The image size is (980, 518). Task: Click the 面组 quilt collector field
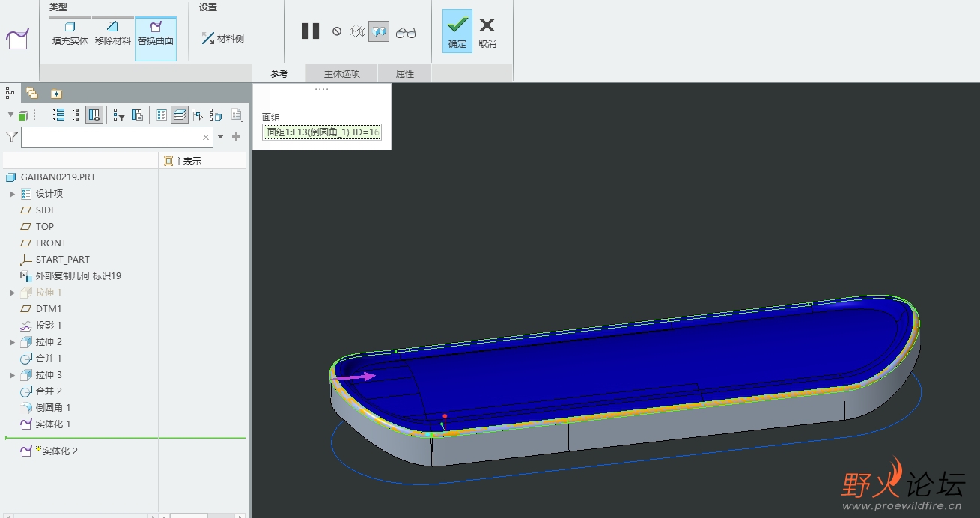tap(322, 132)
